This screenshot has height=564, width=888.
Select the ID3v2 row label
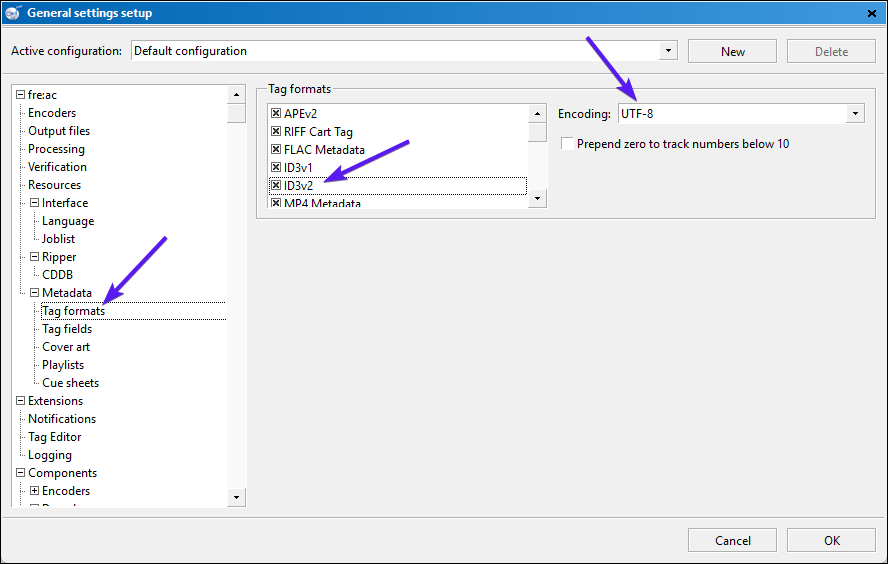point(298,186)
